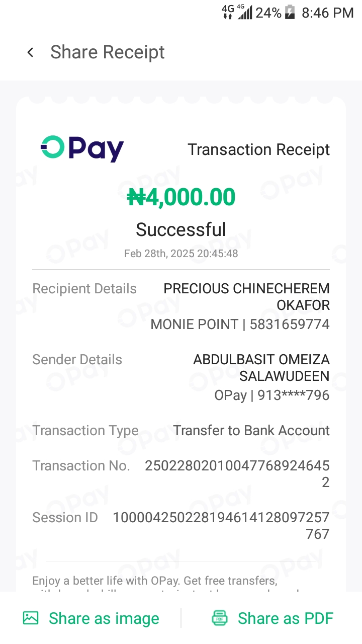Tap the ₦4,000.00 amount
The width and height of the screenshot is (362, 644).
pos(181,197)
